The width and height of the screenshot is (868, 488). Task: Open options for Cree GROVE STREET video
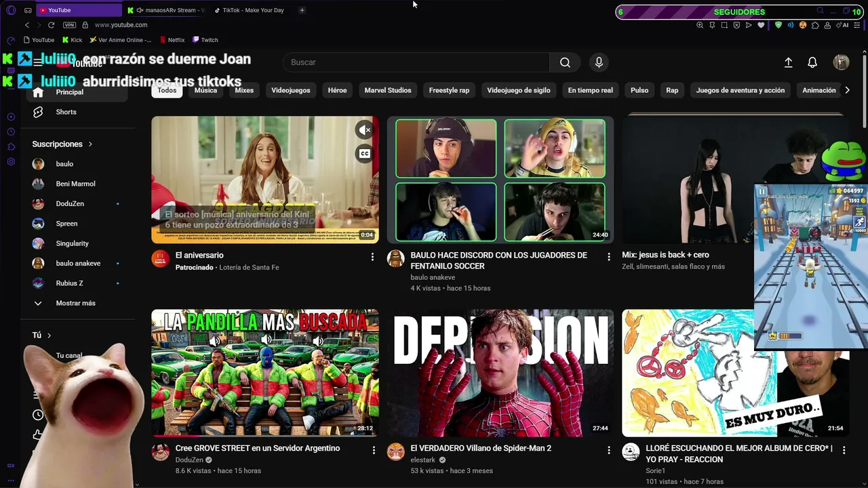[x=374, y=450]
